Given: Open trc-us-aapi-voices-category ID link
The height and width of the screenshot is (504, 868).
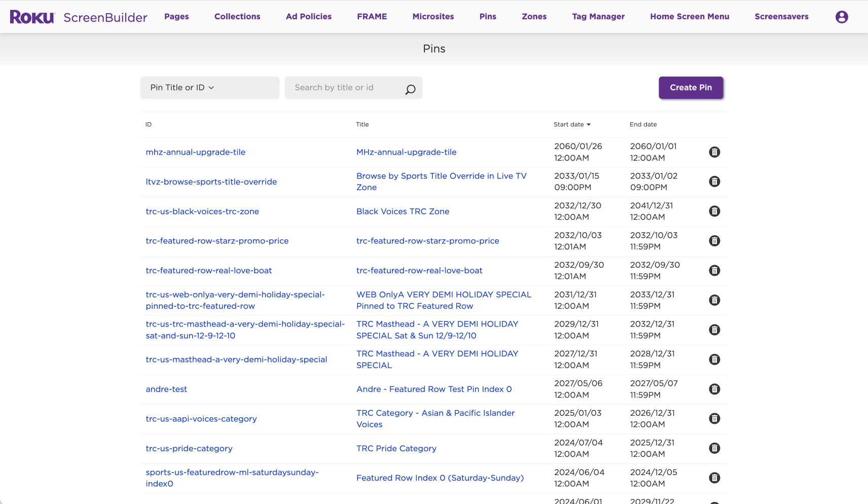Looking at the screenshot, I should pyautogui.click(x=201, y=419).
